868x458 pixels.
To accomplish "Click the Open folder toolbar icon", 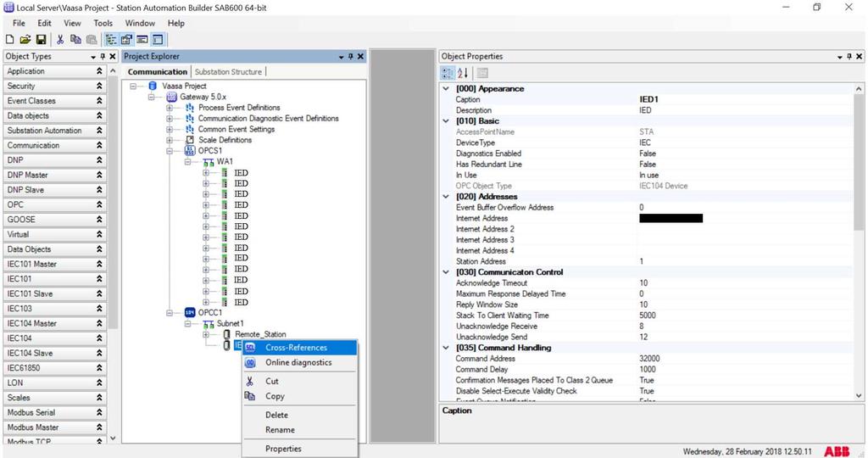I will point(25,39).
